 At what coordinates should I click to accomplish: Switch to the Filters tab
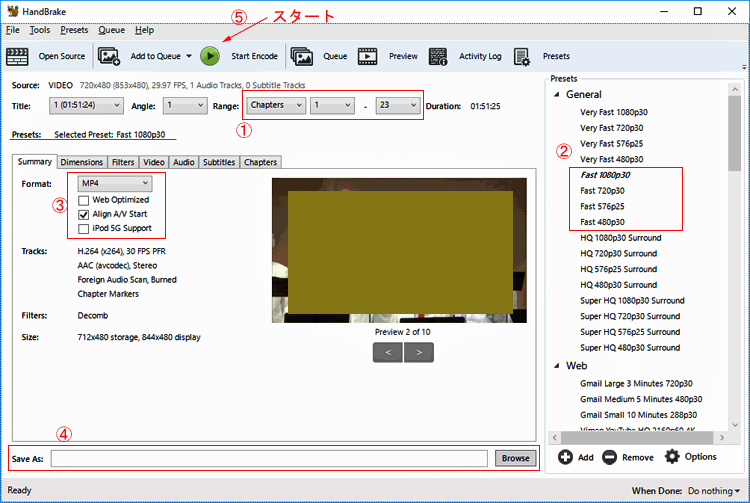[123, 163]
